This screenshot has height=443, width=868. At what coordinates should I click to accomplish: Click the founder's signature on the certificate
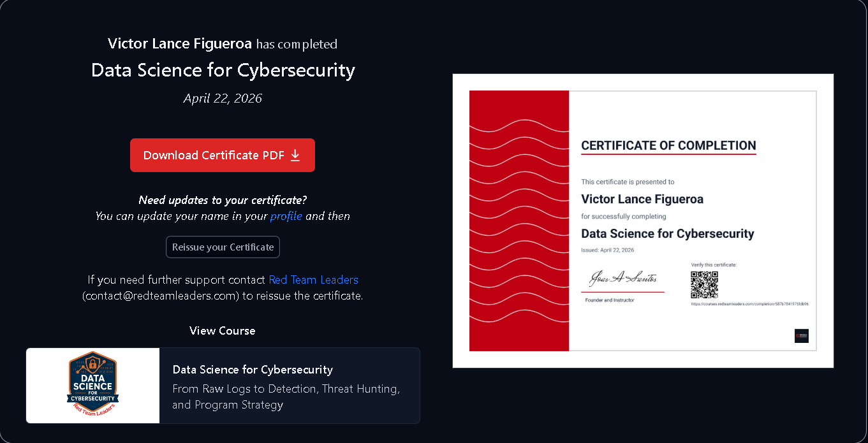pos(622,279)
